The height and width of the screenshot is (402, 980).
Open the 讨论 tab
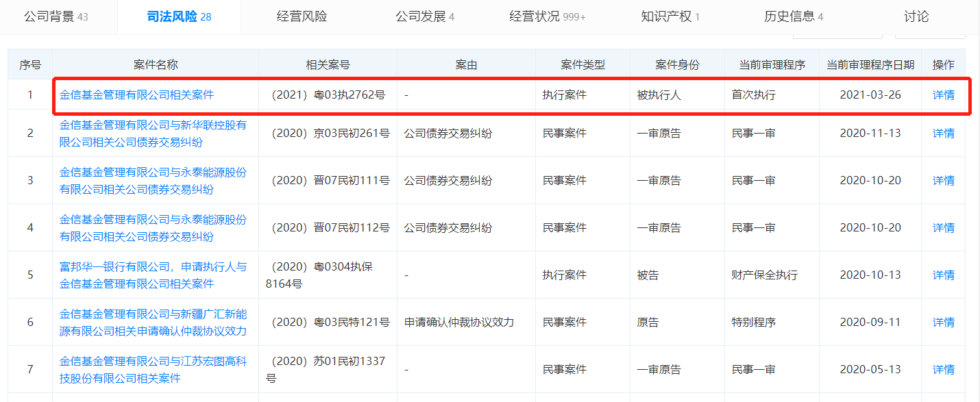916,16
